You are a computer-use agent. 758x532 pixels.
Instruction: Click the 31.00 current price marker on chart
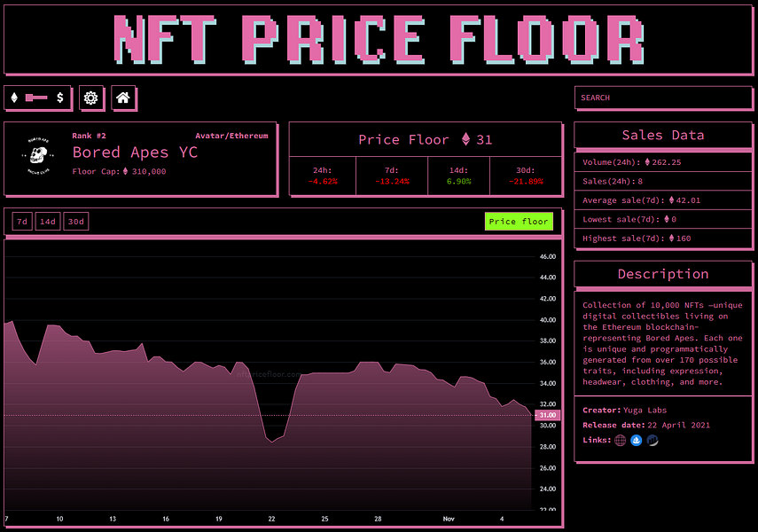(547, 415)
